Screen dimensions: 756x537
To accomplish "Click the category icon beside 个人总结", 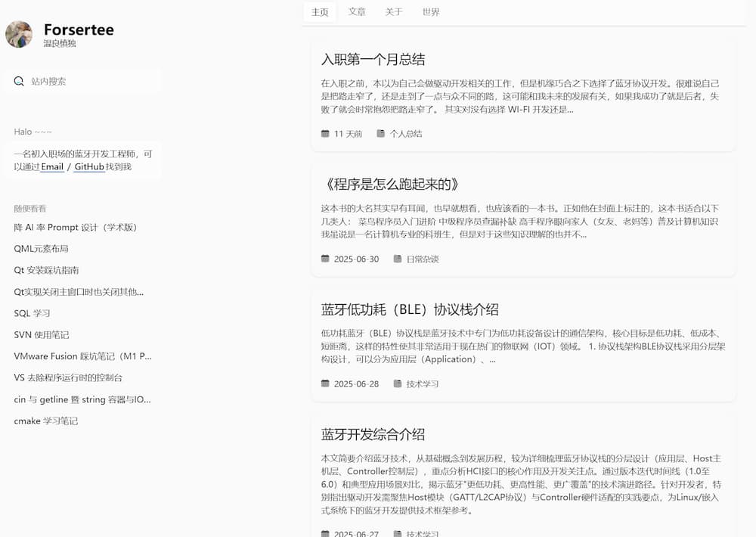I will click(381, 134).
